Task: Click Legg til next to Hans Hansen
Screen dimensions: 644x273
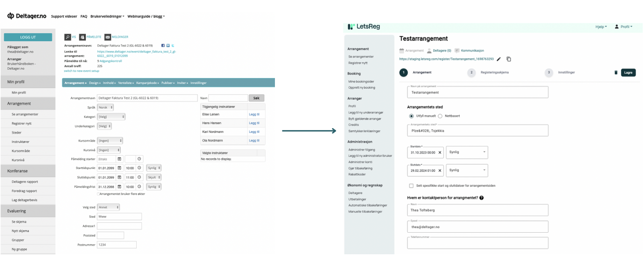Action: pos(254,123)
